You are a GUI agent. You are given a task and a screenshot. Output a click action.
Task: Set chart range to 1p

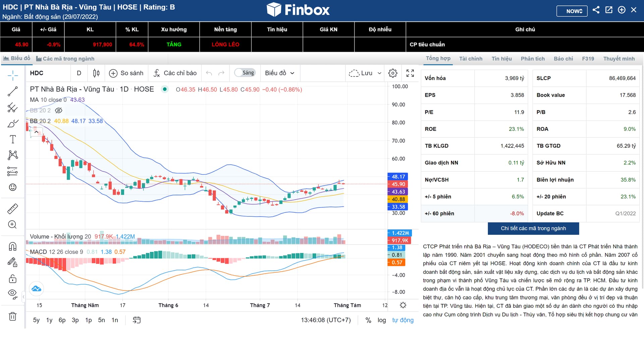tap(89, 320)
